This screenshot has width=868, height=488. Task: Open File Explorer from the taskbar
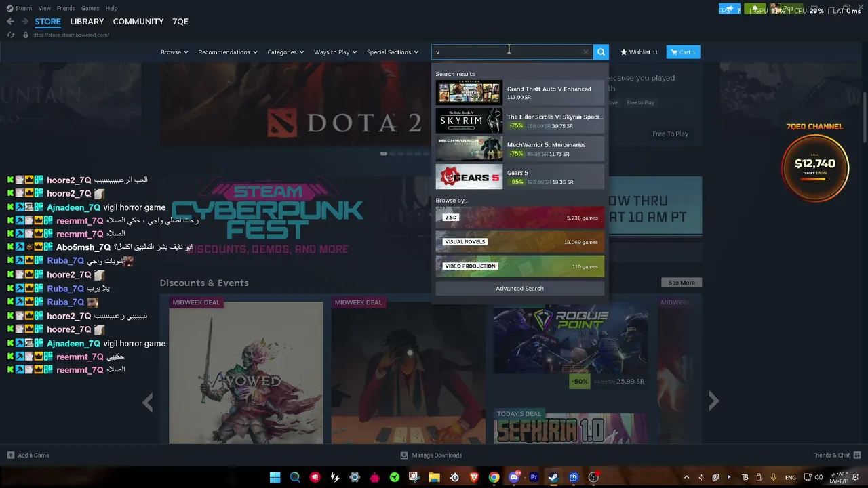(x=434, y=477)
